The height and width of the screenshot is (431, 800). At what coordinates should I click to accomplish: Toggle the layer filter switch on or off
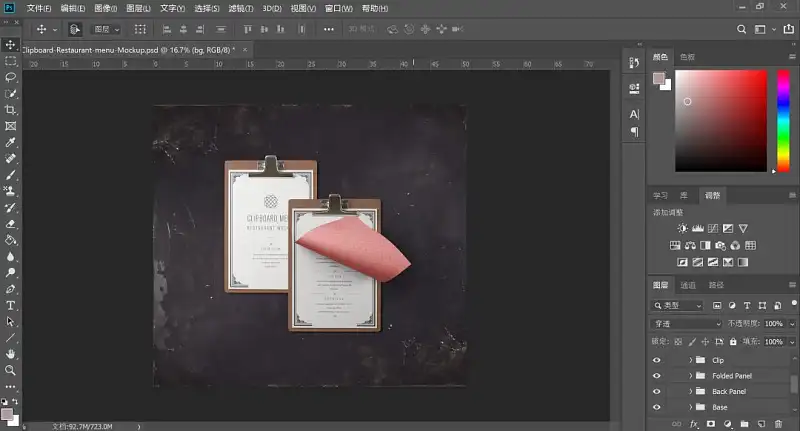[794, 303]
